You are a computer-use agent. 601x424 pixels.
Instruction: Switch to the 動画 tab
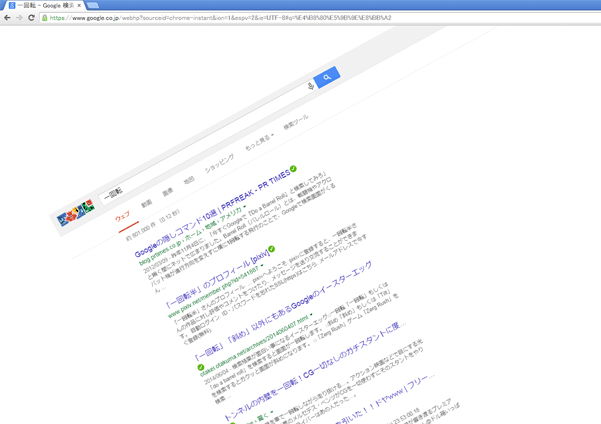(147, 203)
